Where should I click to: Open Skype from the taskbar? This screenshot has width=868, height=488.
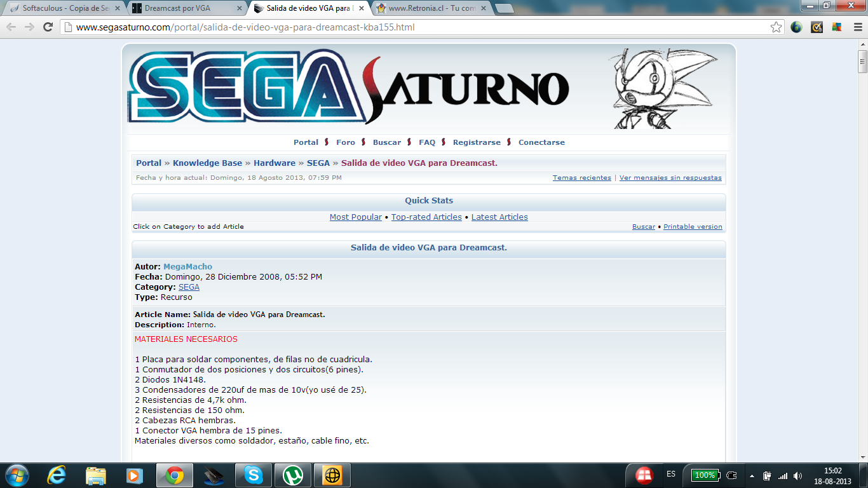(254, 475)
